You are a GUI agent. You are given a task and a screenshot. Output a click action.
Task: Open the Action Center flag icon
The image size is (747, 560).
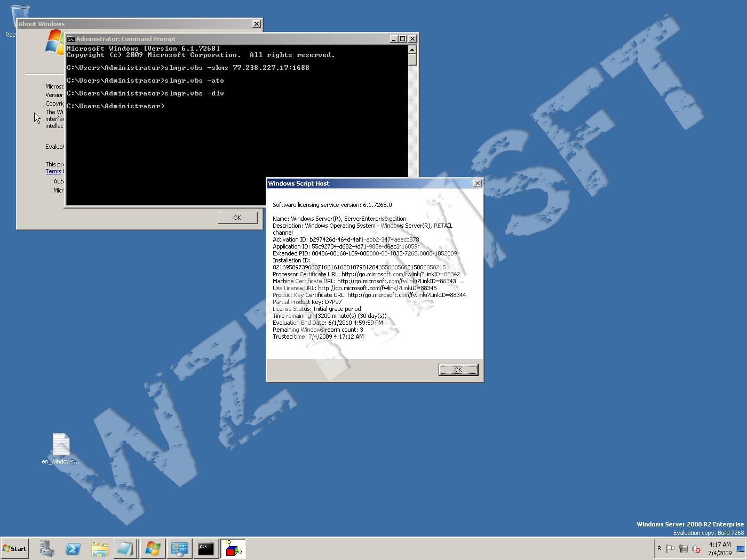tap(671, 549)
